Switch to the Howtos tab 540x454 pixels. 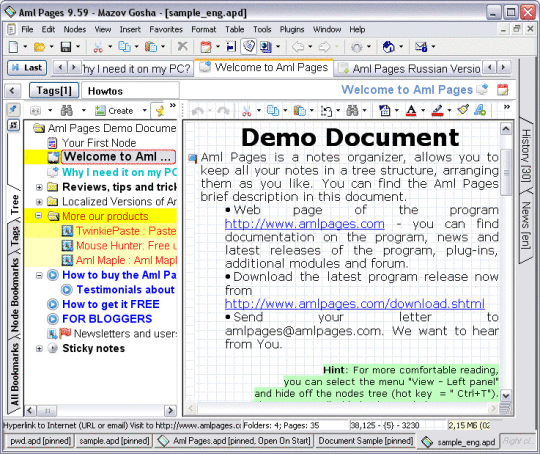(x=130, y=91)
